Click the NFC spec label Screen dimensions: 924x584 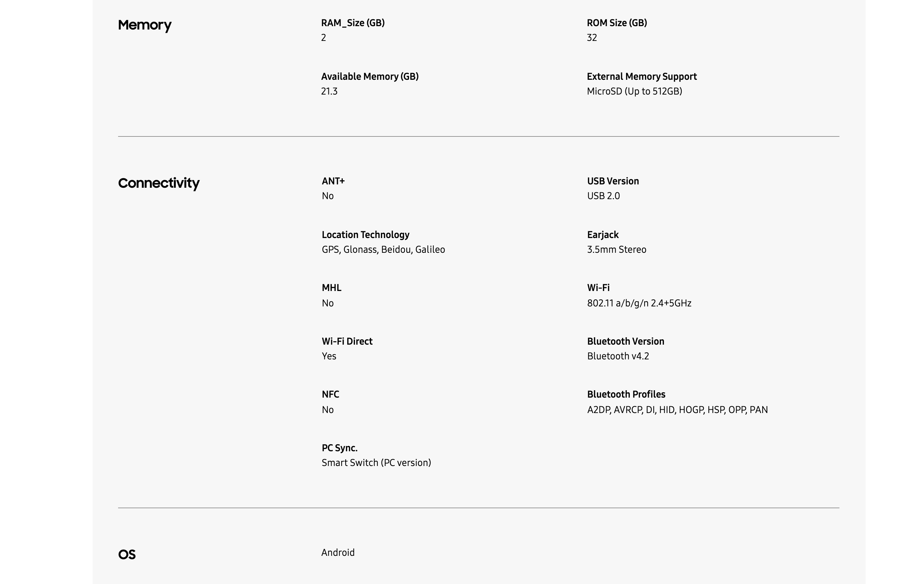[x=330, y=394]
